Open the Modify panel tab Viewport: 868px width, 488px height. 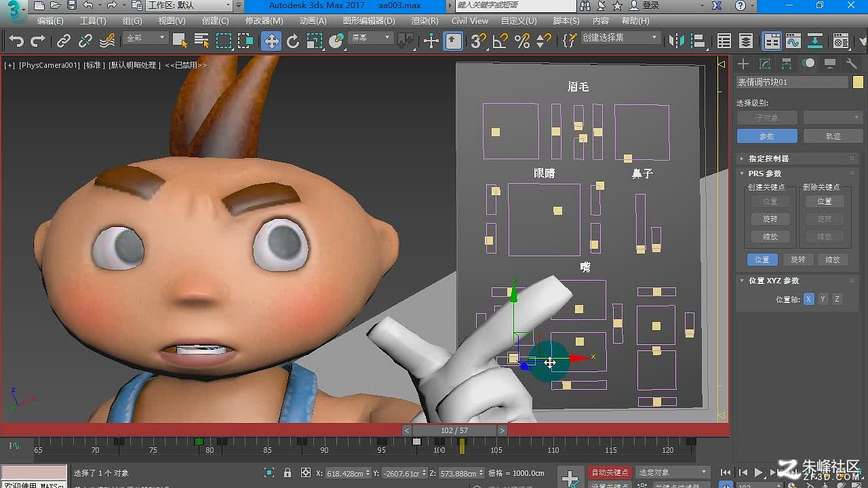765,64
